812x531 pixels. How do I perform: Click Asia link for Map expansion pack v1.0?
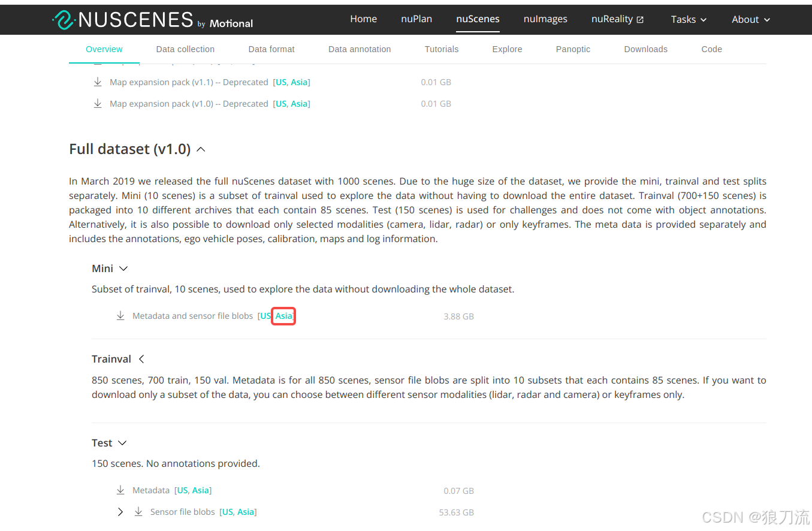click(x=300, y=104)
